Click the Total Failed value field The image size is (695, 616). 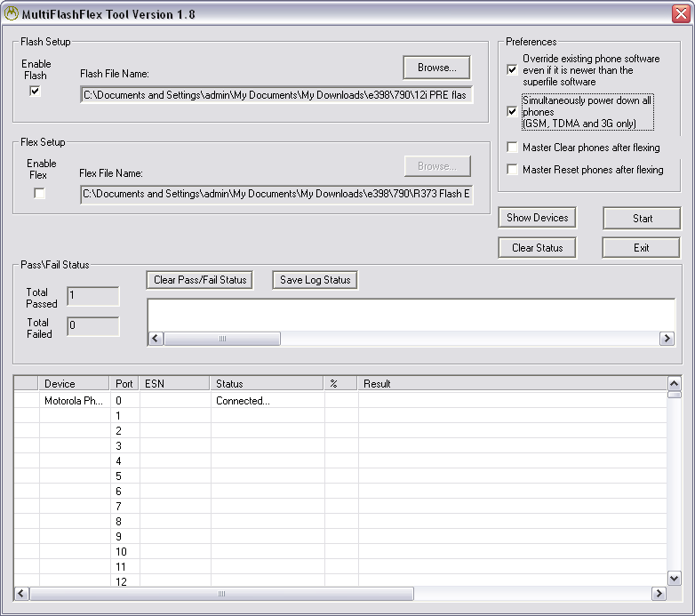pos(93,326)
